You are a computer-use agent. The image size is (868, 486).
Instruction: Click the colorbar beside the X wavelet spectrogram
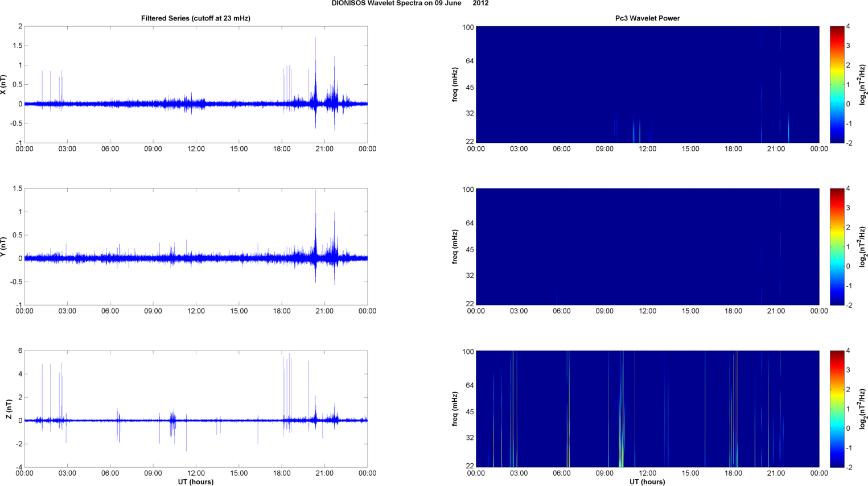[x=837, y=84]
